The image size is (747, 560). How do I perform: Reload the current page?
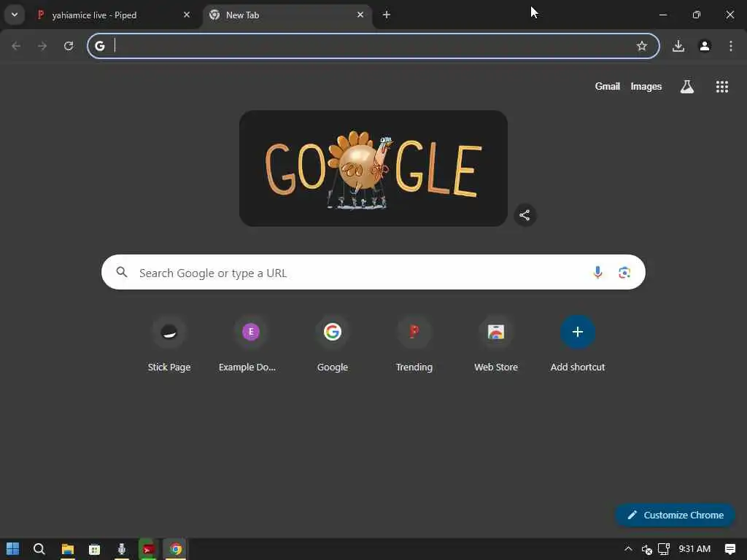pos(69,46)
